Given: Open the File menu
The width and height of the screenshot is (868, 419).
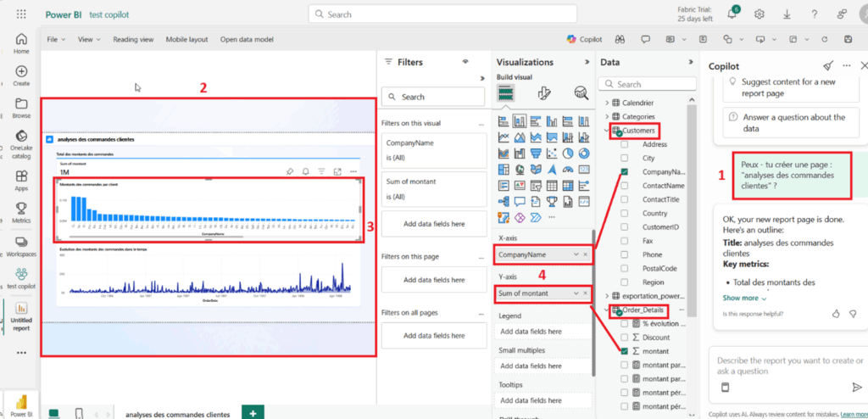Looking at the screenshot, I should click(x=56, y=39).
